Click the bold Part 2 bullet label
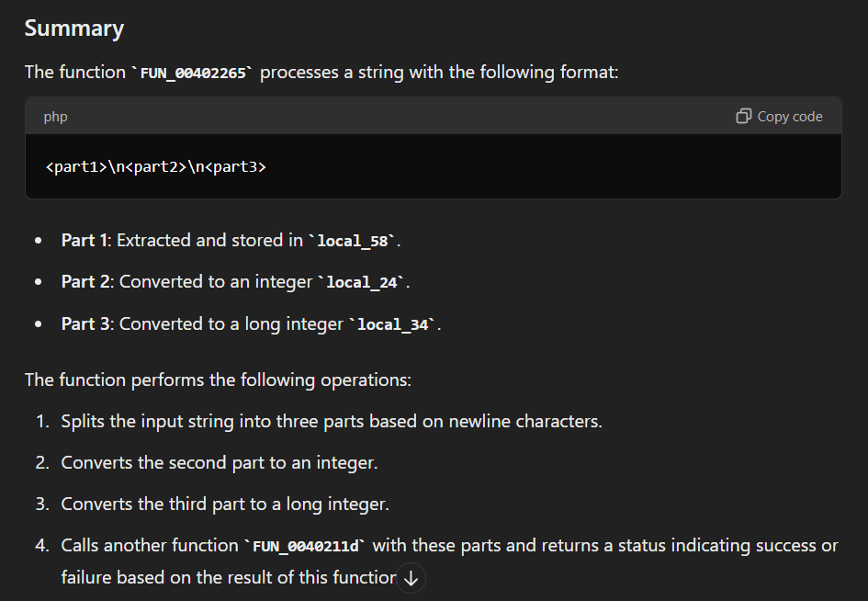 (86, 281)
